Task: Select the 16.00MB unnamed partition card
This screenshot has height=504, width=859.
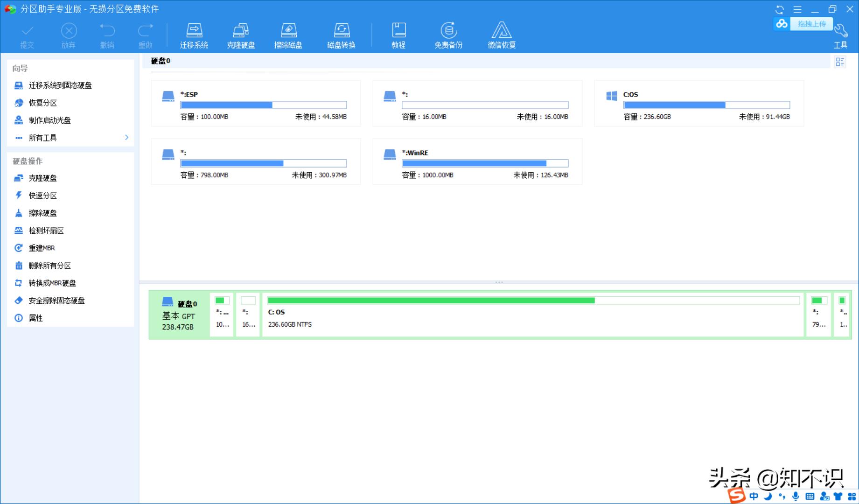Action: click(477, 103)
